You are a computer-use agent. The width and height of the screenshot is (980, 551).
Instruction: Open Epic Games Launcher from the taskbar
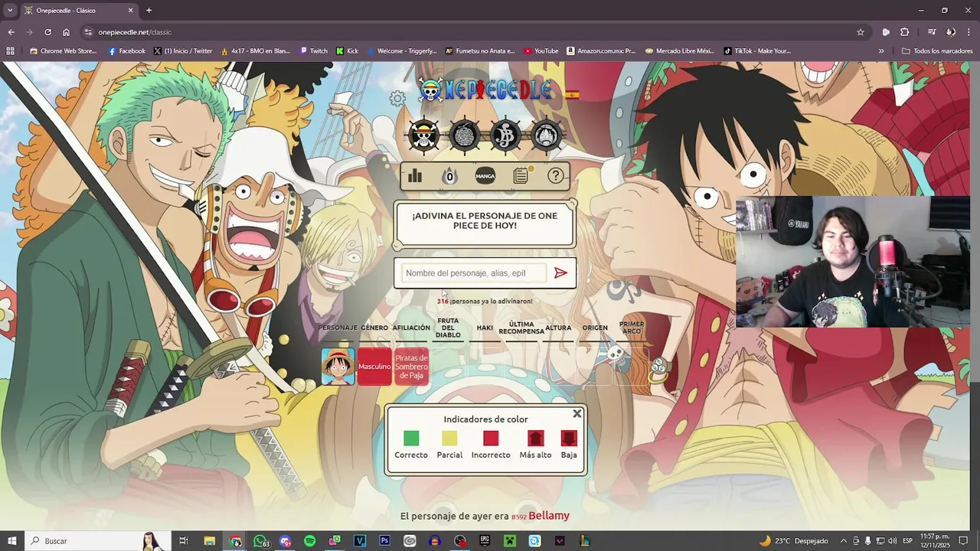pyautogui.click(x=485, y=541)
